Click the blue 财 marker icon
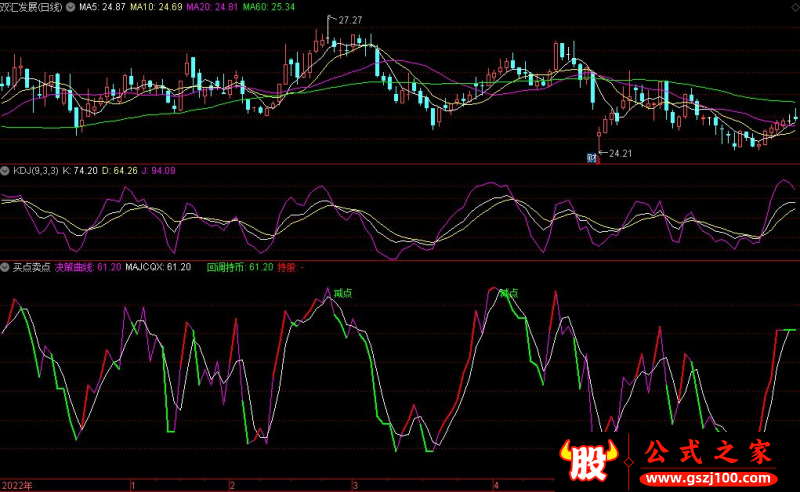This screenshot has height=492, width=800. 591,158
